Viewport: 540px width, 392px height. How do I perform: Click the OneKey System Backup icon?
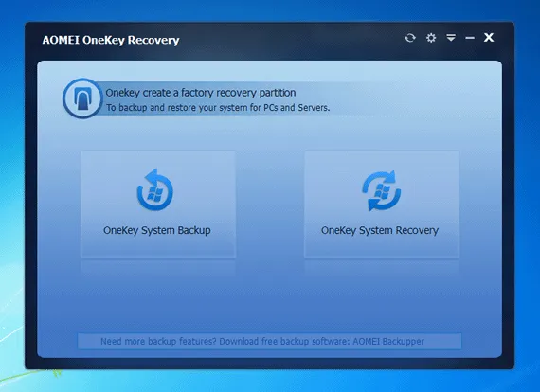click(x=155, y=189)
